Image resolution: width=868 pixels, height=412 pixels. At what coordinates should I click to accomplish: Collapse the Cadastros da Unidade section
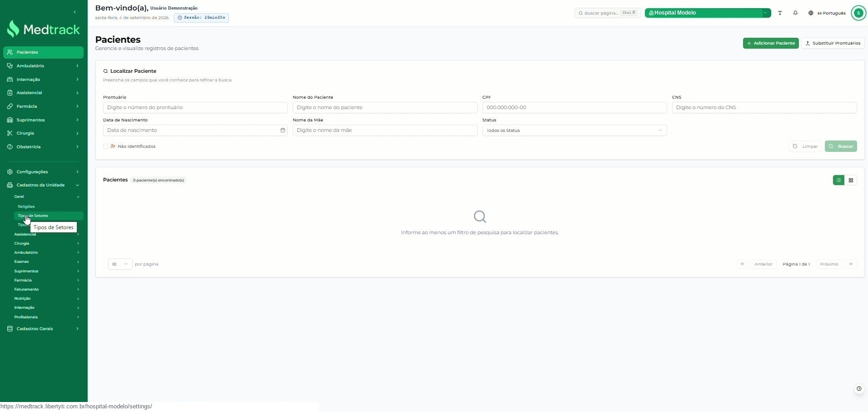click(44, 185)
